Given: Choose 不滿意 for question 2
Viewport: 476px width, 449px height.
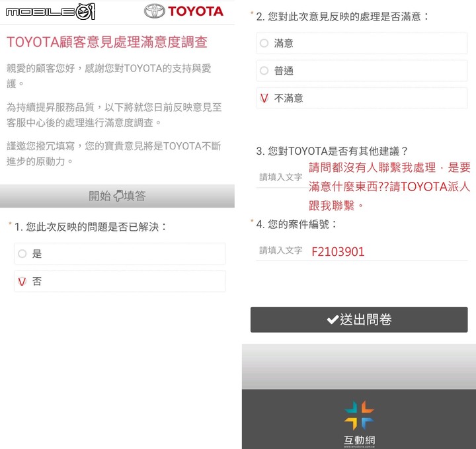Looking at the screenshot, I should (362, 98).
